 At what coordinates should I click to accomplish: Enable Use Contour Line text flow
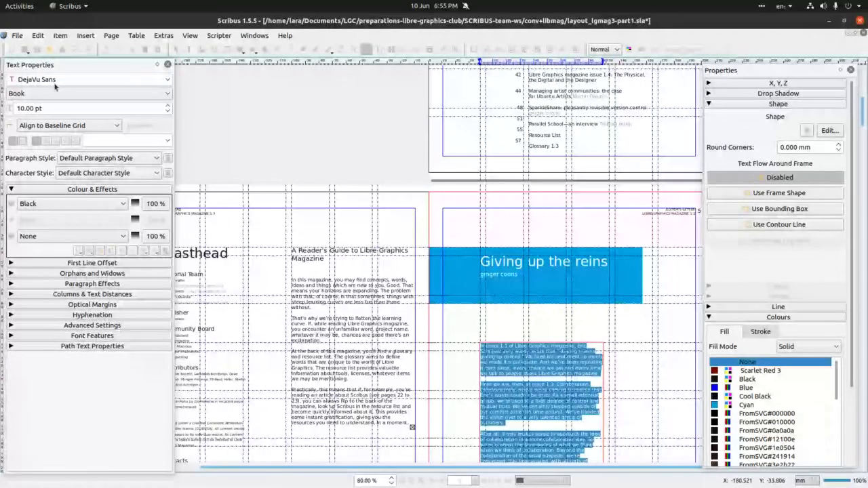775,224
